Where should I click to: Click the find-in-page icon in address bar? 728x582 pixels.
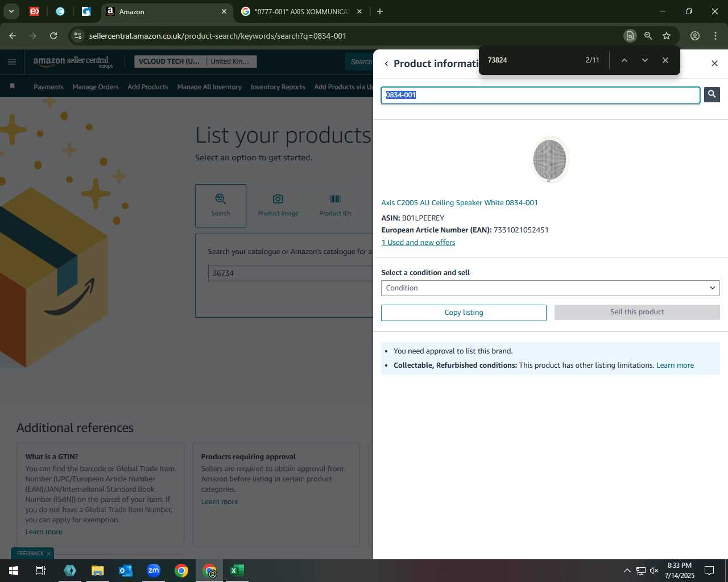(x=630, y=36)
